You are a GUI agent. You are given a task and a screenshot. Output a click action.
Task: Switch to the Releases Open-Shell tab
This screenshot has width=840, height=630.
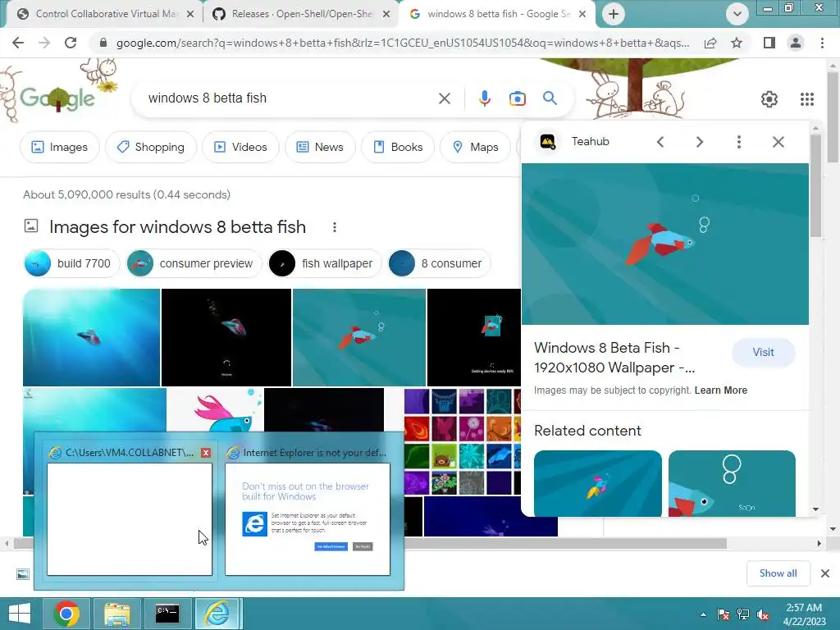[301, 14]
